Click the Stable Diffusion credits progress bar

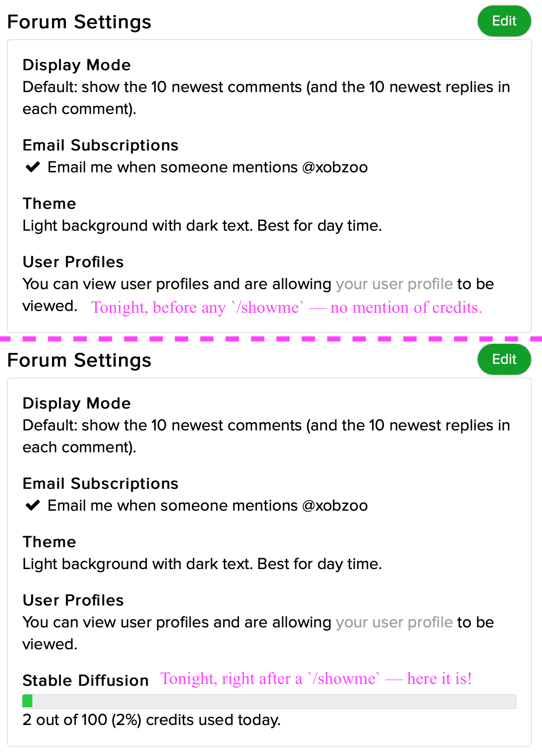[x=269, y=701]
